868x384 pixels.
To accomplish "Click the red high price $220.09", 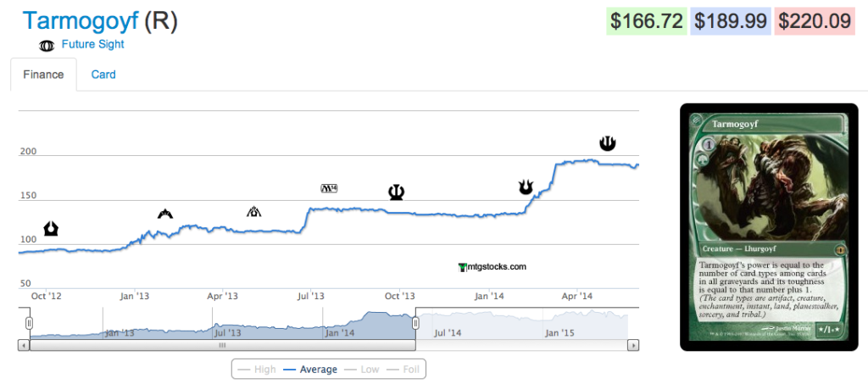I will click(815, 21).
